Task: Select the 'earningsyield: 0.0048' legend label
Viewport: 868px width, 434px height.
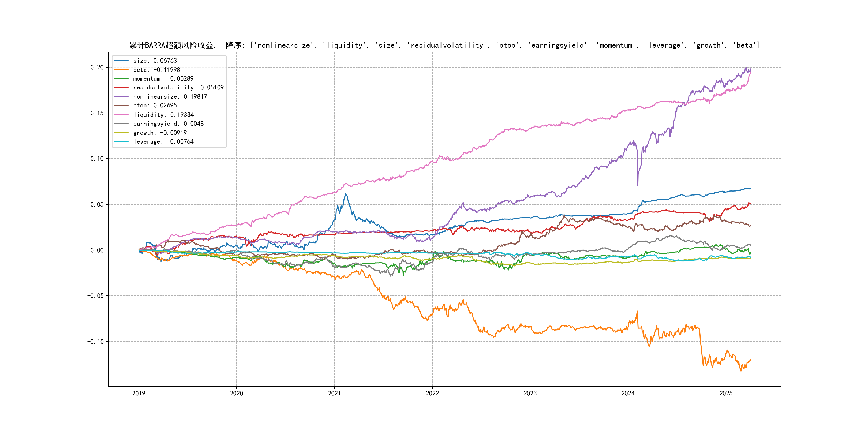Action: (168, 124)
